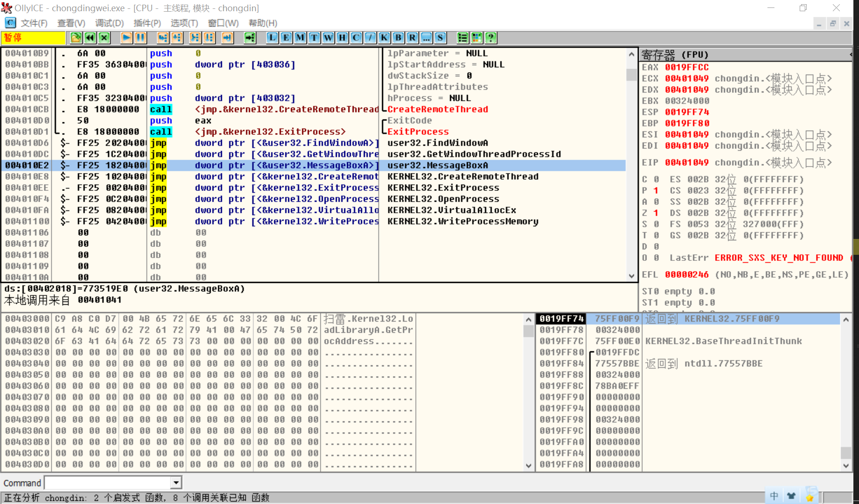Open References window with R button
This screenshot has height=504, width=859.
tap(412, 38)
